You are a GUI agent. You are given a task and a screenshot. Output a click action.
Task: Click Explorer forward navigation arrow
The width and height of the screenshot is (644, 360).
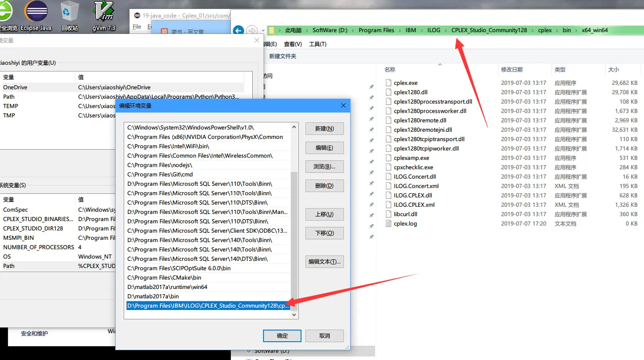tap(252, 30)
